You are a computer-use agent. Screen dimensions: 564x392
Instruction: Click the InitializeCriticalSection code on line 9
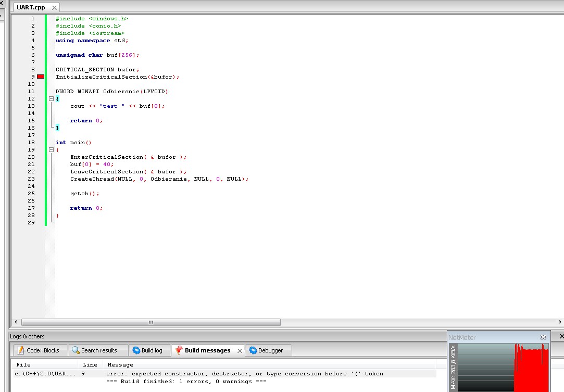(117, 77)
